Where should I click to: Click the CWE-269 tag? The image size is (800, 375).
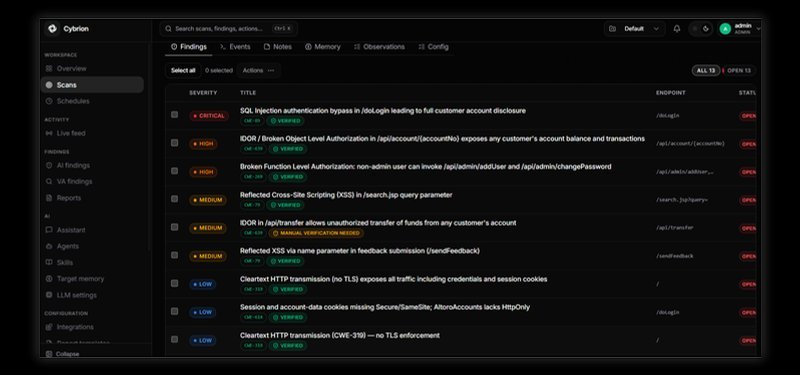click(x=253, y=177)
